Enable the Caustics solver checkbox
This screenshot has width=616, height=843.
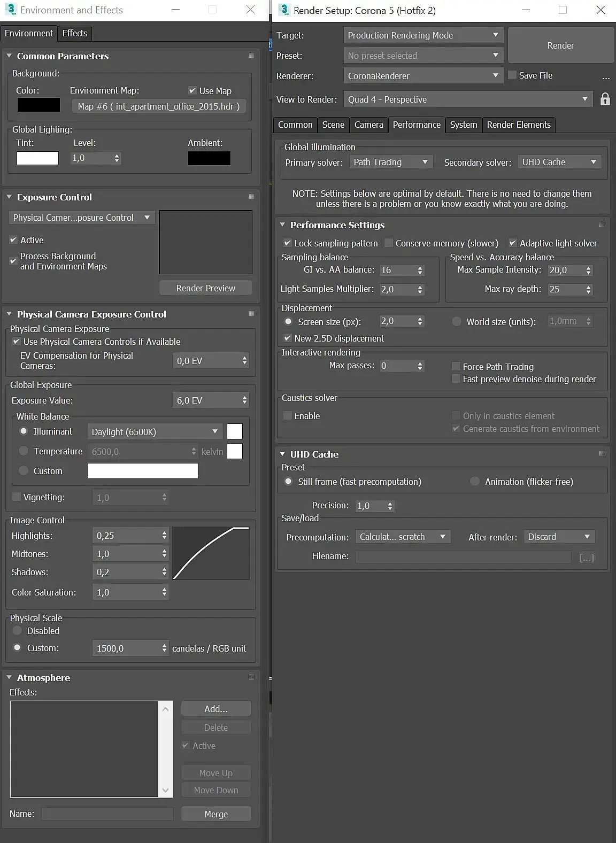tap(288, 416)
